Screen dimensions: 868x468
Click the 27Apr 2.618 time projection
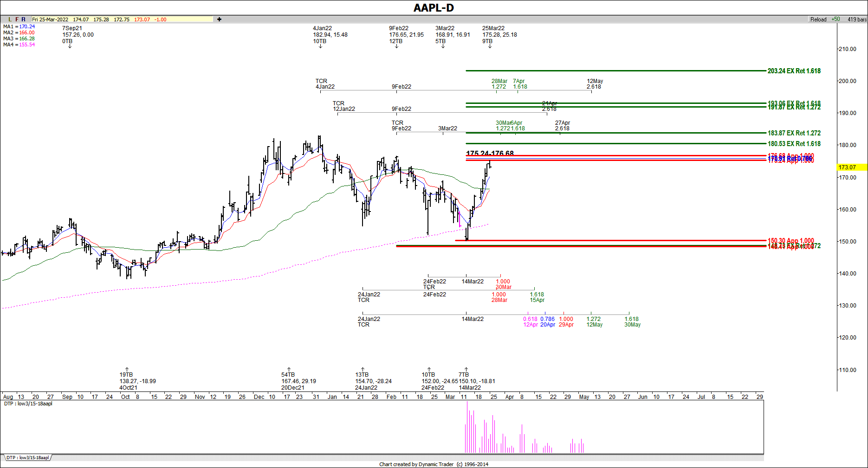(x=563, y=126)
